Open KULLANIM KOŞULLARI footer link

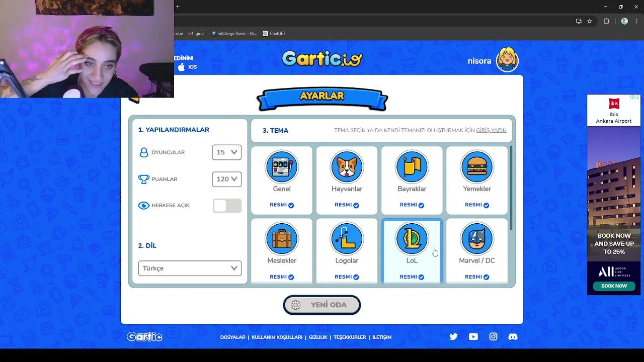[x=277, y=337]
